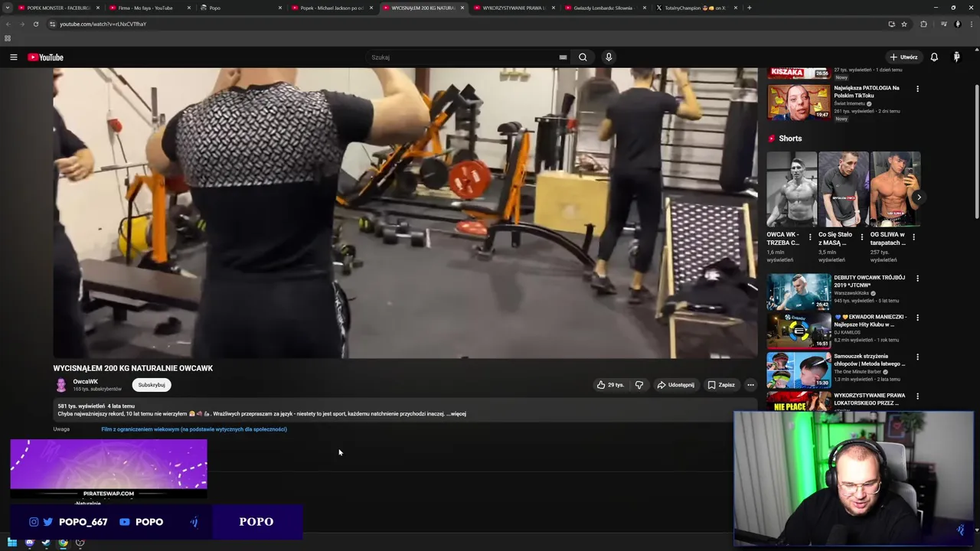This screenshot has height=551, width=980.
Task: Open the account avatar menu
Action: tap(956, 57)
